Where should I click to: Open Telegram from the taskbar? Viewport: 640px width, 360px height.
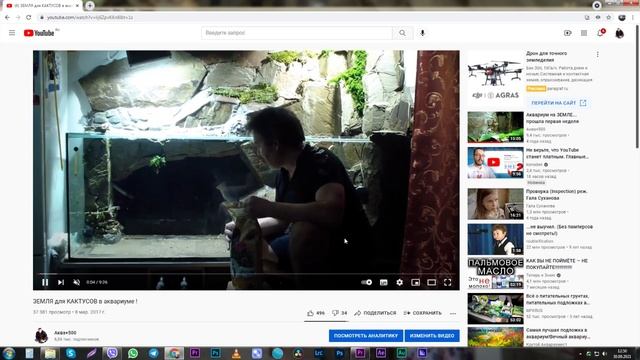[153, 353]
